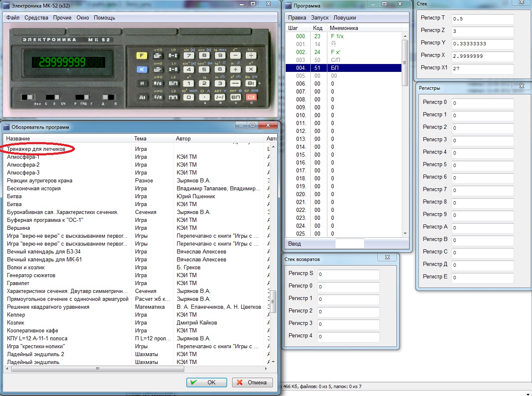Push the yellow F key on calculator
The image size is (532, 396).
(x=141, y=56)
